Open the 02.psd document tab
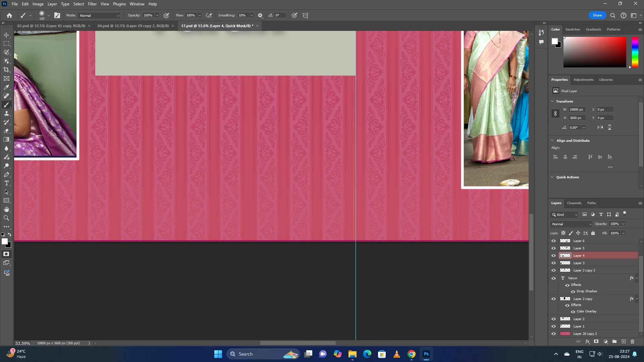 [51, 26]
